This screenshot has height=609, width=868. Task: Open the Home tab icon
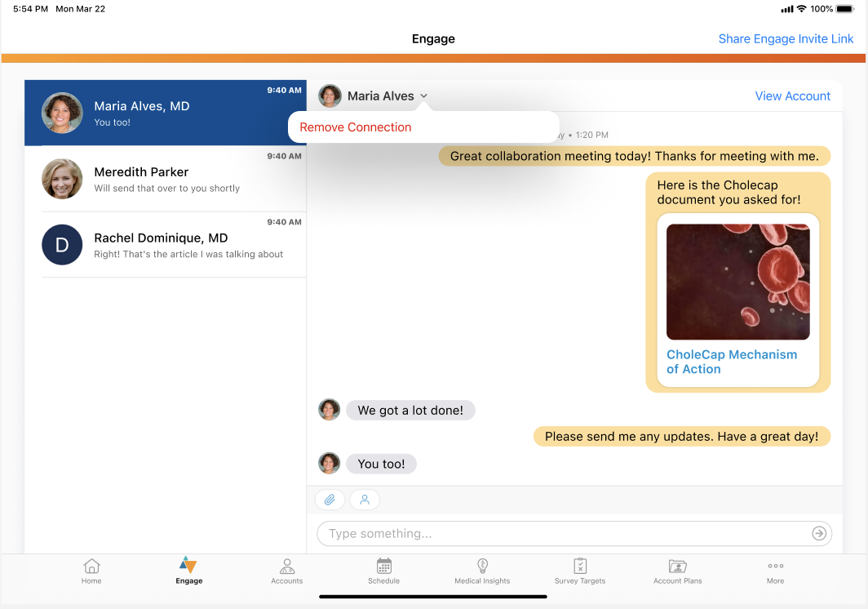pyautogui.click(x=91, y=571)
